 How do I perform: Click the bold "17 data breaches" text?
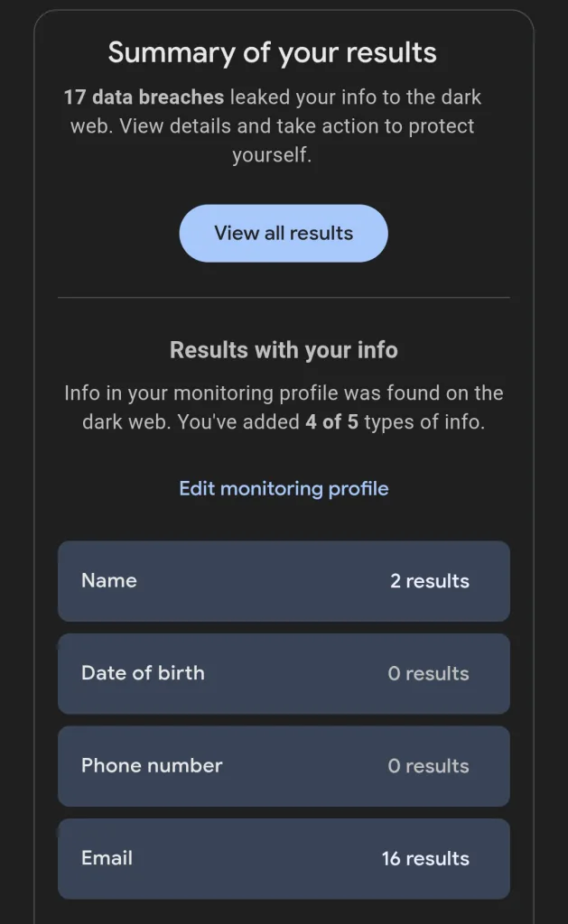tap(144, 97)
